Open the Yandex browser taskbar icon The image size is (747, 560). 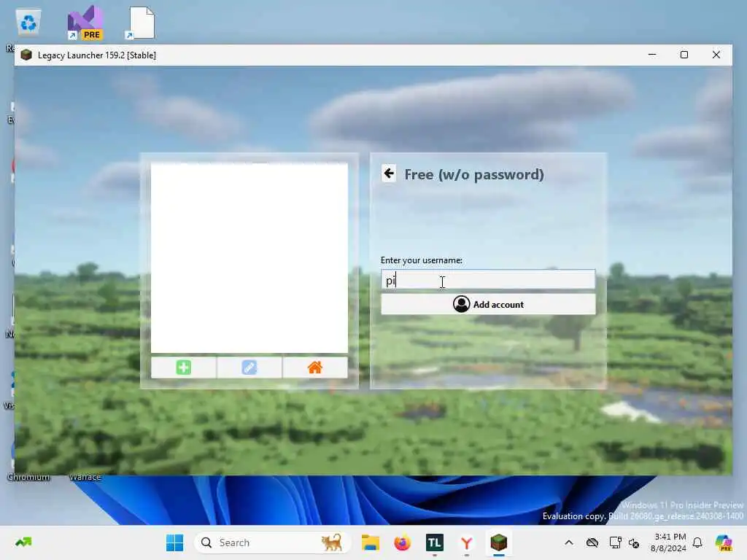467,542
